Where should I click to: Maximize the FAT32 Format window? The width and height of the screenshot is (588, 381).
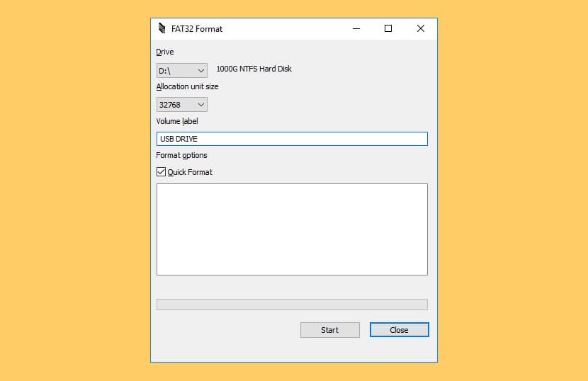click(x=388, y=28)
